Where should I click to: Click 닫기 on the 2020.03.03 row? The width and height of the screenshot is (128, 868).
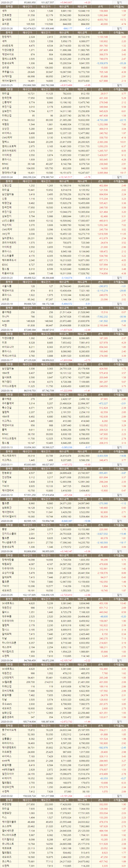click(x=119, y=721)
